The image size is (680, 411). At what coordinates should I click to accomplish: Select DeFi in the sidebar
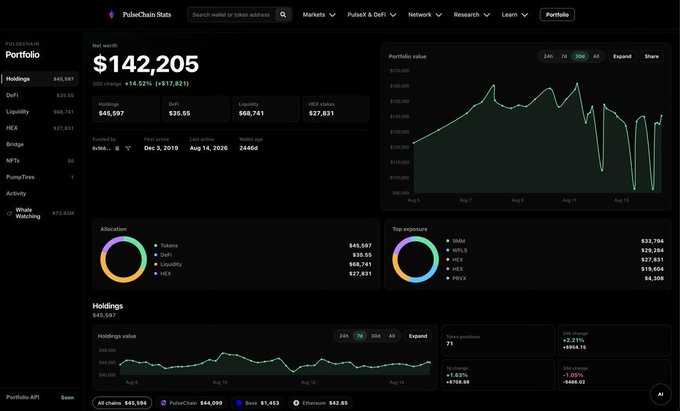40,95
